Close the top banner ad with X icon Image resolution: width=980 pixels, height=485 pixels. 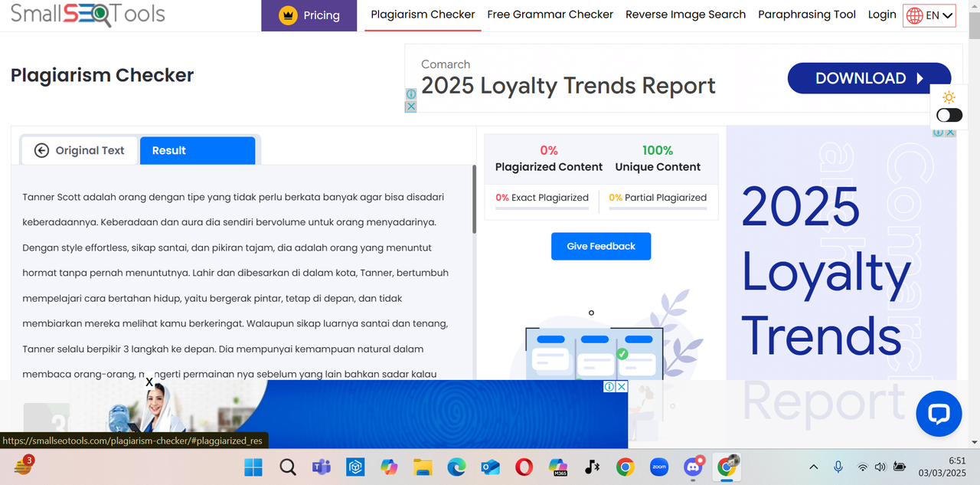pos(410,107)
